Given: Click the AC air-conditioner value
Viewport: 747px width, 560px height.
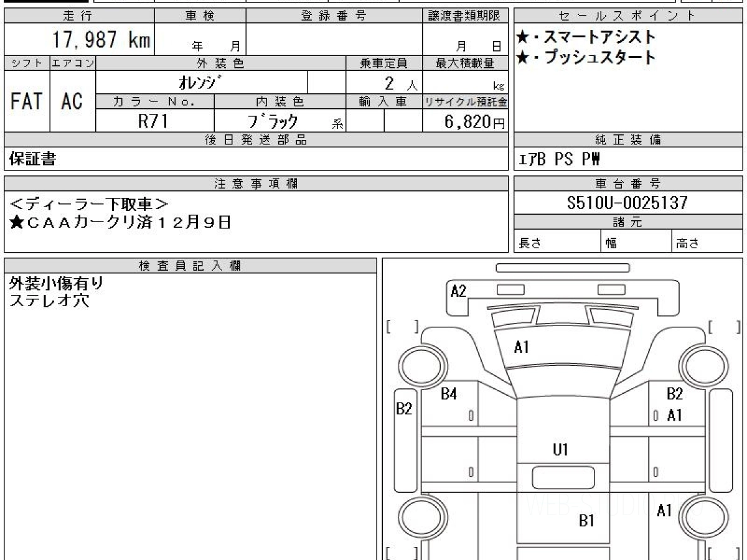Looking at the screenshot, I should [x=72, y=101].
